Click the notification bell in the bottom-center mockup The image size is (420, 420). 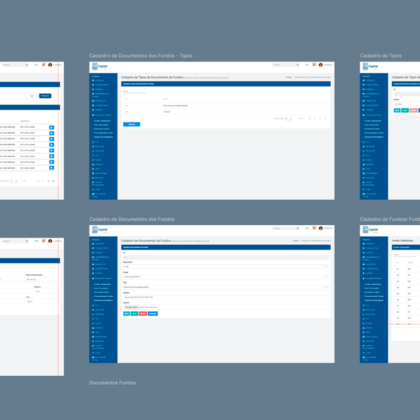click(314, 228)
